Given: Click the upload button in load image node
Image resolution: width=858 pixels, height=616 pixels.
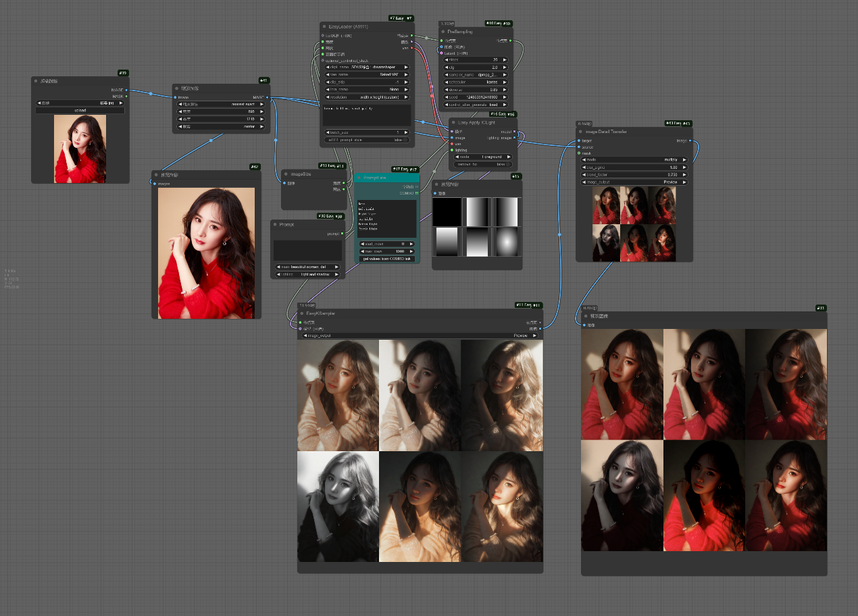Looking at the screenshot, I should tap(80, 110).
